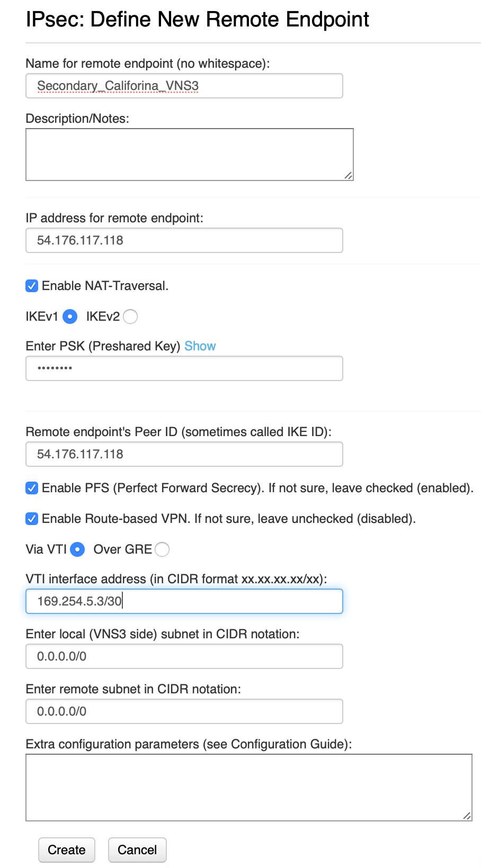Select the IKEv1 radio button
This screenshot has width=481, height=868.
point(70,317)
